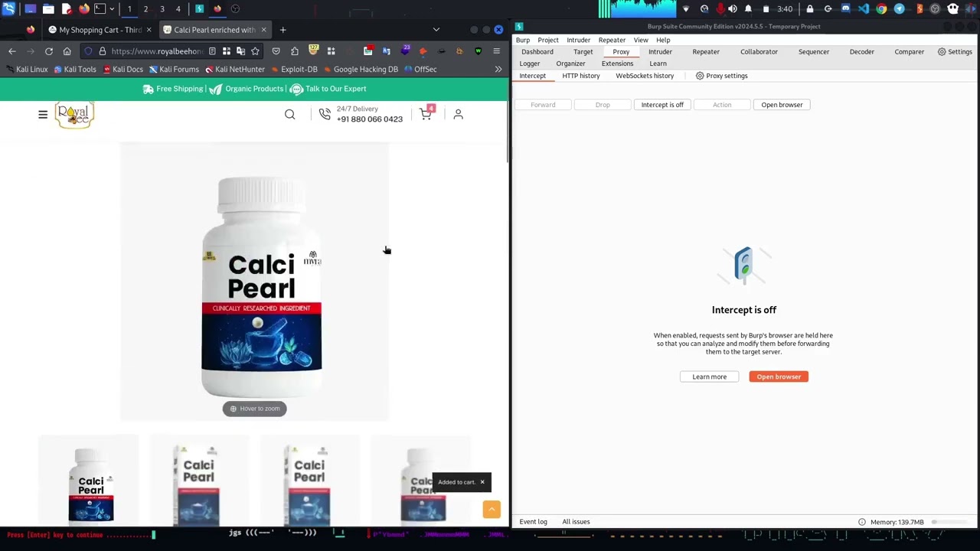Switch to My Shopping Cart tab
Viewport: 980px width, 551px height.
click(100, 30)
